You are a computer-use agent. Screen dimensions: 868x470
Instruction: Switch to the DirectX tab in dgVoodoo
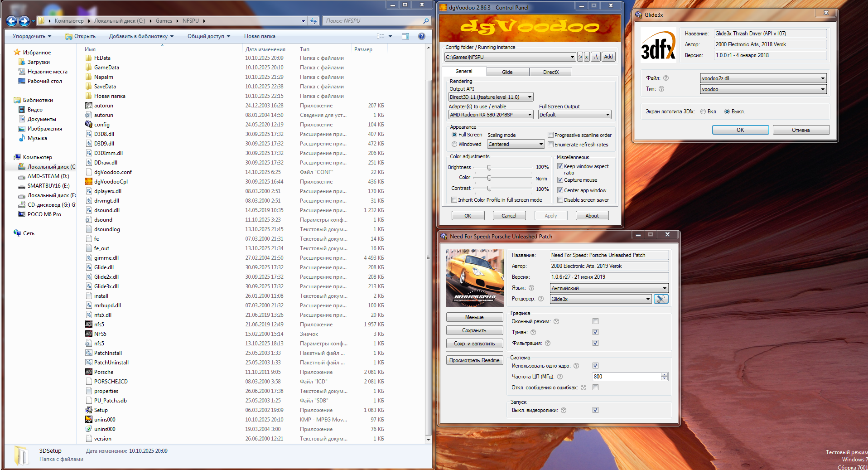tap(551, 72)
